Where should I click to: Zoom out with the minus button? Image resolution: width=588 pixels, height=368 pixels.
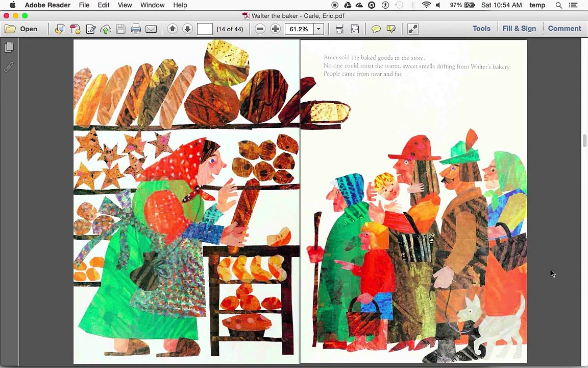260,29
